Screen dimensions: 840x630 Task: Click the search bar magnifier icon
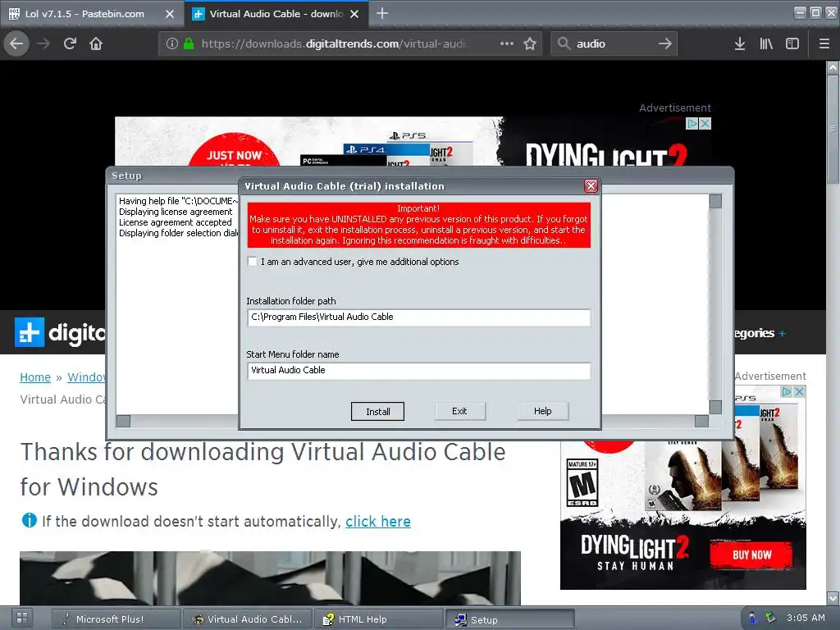[x=564, y=43]
